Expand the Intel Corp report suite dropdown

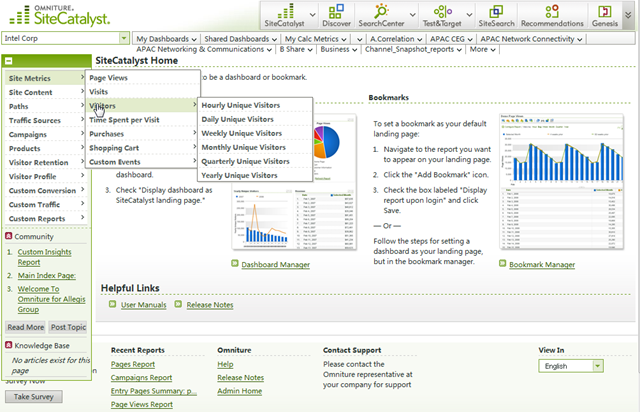tap(124, 38)
